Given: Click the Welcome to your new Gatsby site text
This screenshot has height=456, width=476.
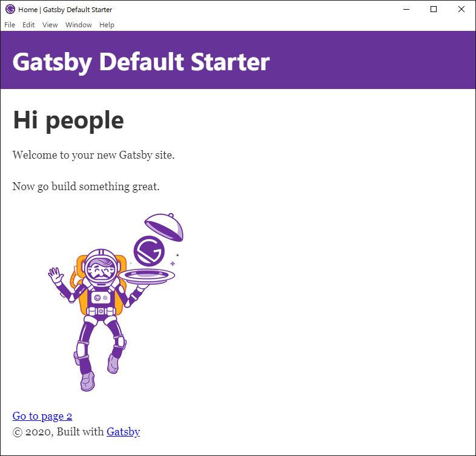Looking at the screenshot, I should coord(93,155).
